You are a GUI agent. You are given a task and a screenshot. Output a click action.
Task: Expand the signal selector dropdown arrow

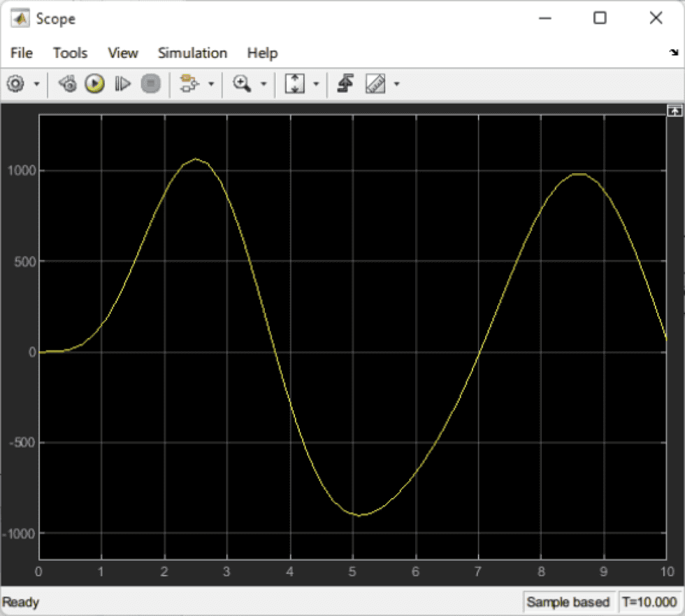click(x=211, y=83)
